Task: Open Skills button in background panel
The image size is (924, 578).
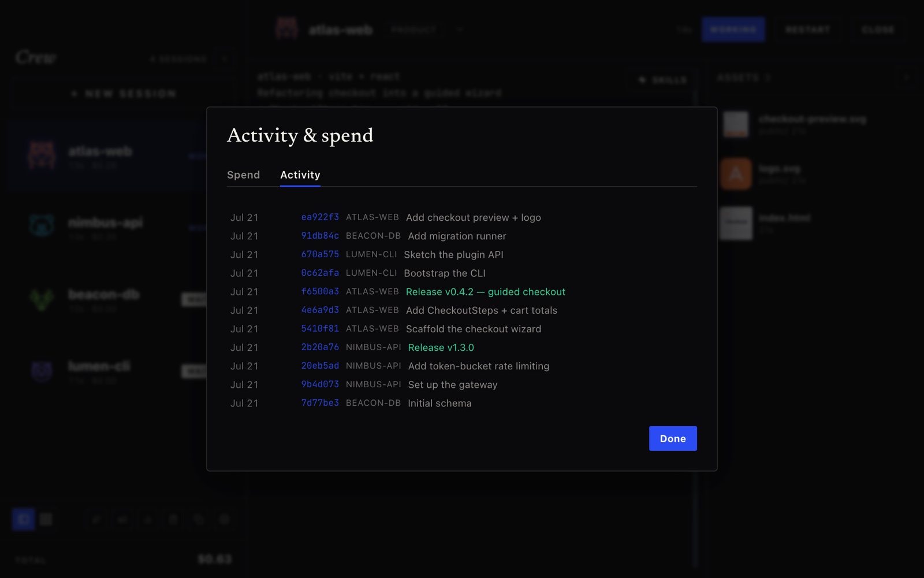Action: coord(663,80)
